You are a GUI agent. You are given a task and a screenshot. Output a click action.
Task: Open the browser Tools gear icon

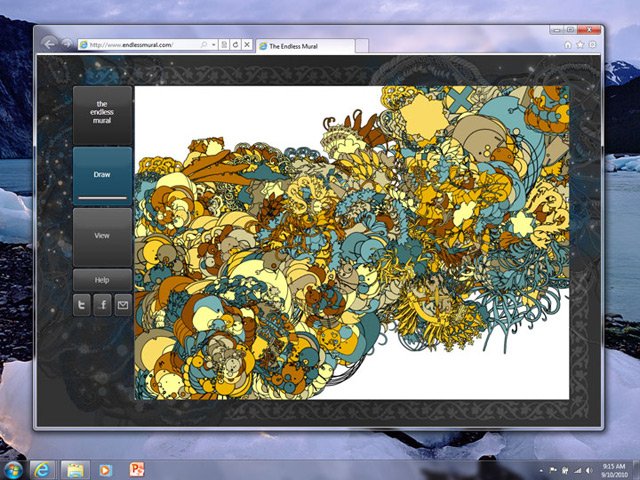(592, 45)
